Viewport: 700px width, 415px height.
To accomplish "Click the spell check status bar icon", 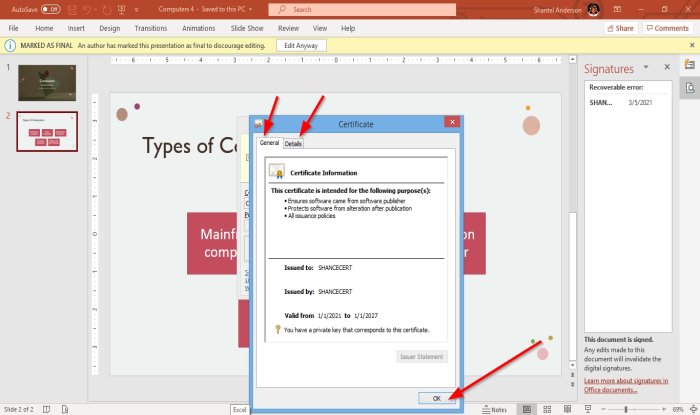I will pyautogui.click(x=46, y=409).
